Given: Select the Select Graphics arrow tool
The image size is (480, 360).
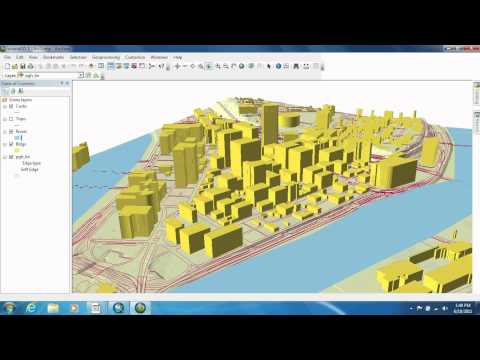Looking at the screenshot, I should (x=269, y=66).
